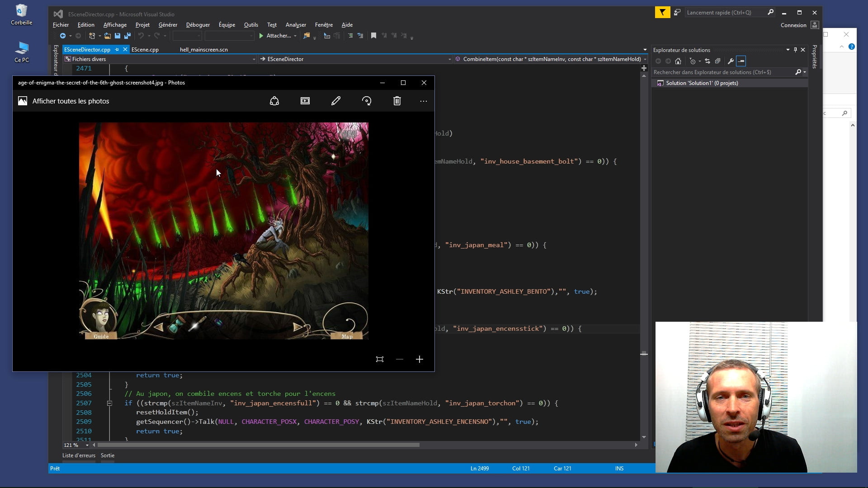Screen dimensions: 868x488
Task: Click Solution Explorer search input field
Action: pos(723,72)
